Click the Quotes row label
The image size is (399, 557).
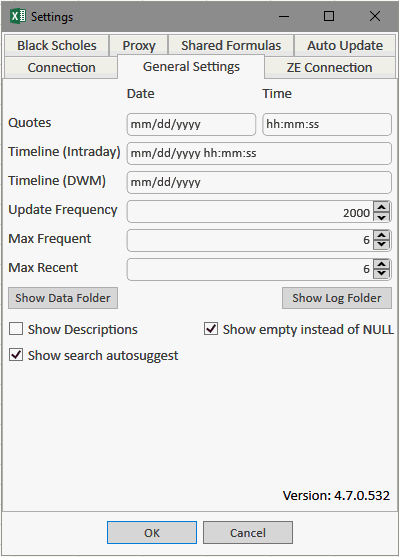[x=30, y=123]
